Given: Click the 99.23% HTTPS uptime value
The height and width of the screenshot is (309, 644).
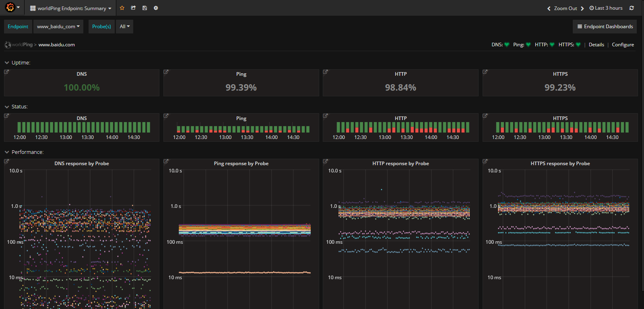Looking at the screenshot, I should tap(560, 87).
